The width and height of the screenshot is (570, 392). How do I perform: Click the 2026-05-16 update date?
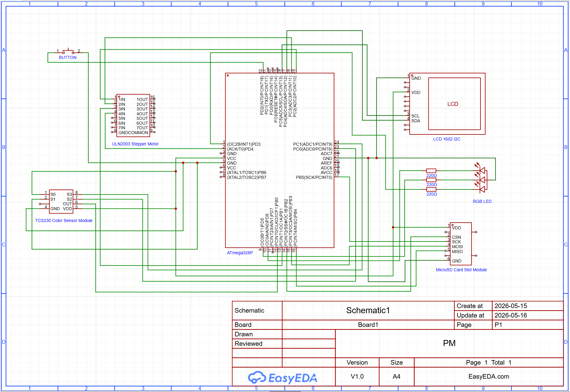511,315
